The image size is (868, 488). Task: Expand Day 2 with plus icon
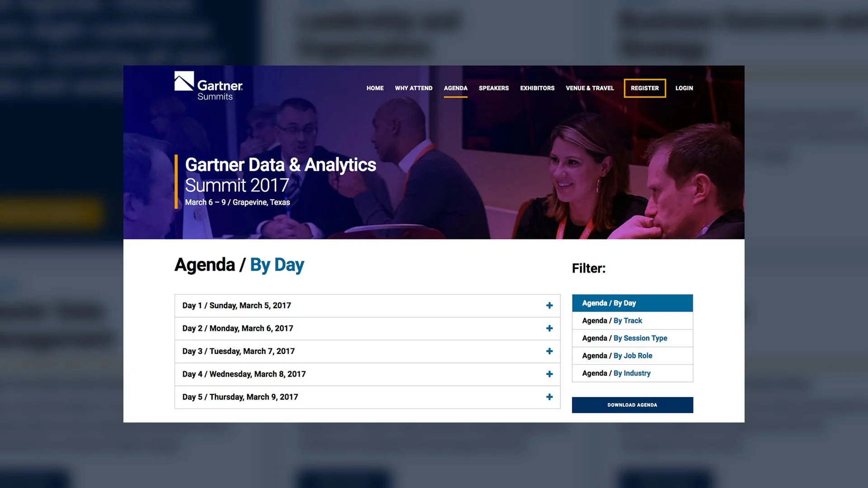tap(549, 328)
